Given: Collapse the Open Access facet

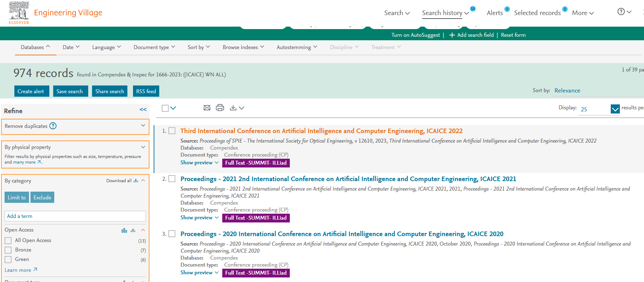Looking at the screenshot, I should click(x=143, y=230).
